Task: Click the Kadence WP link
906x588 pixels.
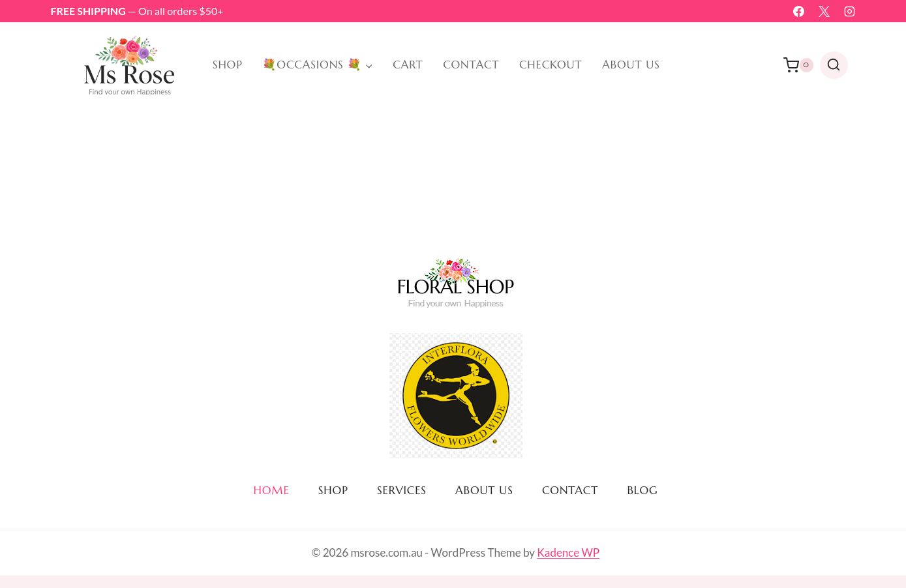Action: pos(567,552)
